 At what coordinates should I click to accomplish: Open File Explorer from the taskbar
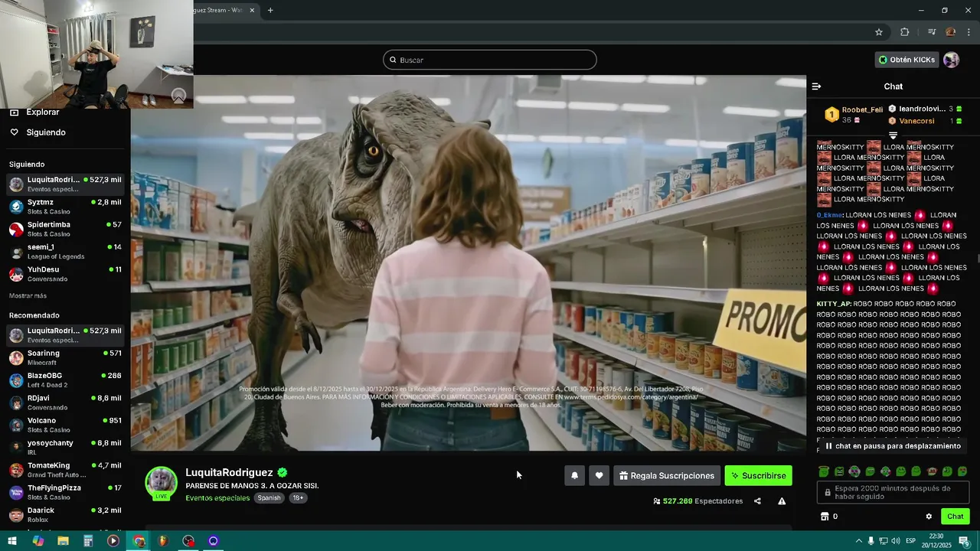click(x=63, y=541)
